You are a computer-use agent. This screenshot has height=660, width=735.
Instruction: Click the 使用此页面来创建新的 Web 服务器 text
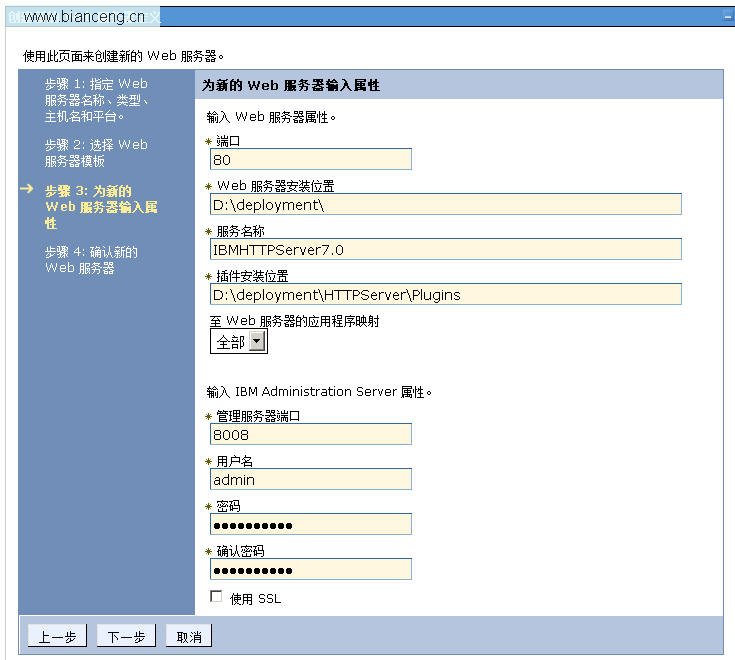pyautogui.click(x=124, y=56)
